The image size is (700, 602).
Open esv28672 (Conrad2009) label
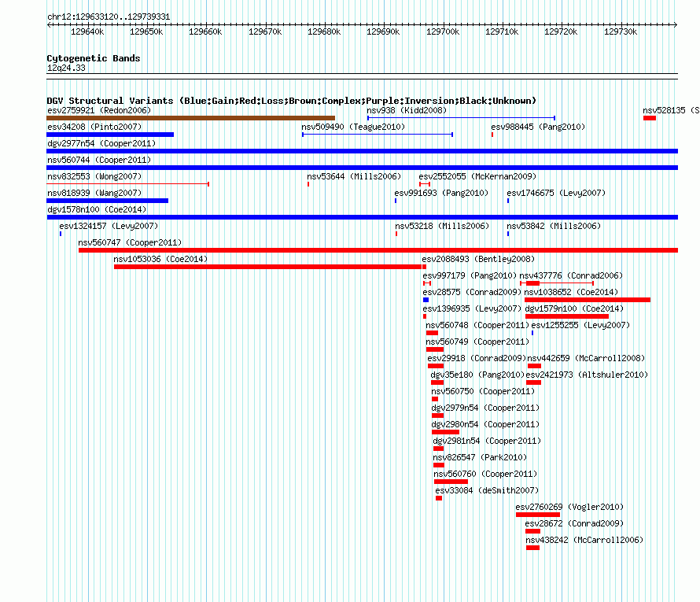coord(574,523)
